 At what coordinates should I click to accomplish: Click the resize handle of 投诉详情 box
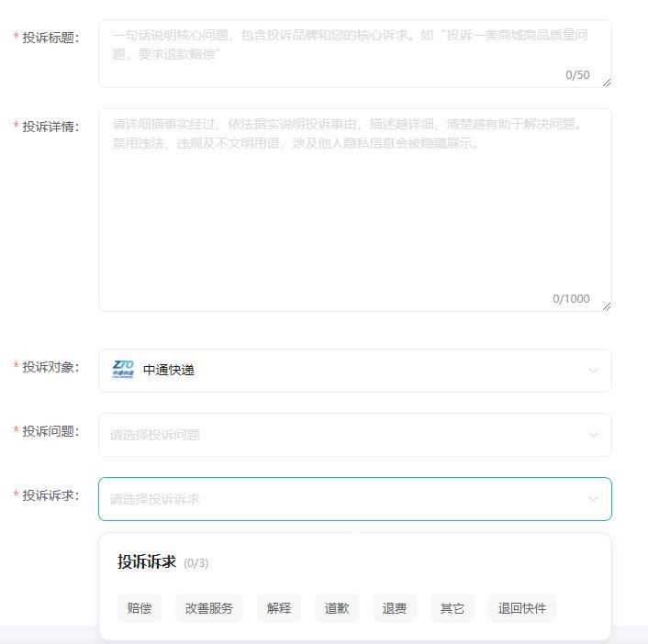pos(607,306)
